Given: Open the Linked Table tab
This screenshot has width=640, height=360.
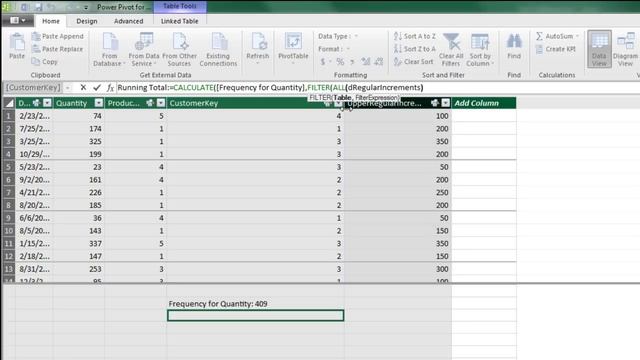Looking at the screenshot, I should (179, 21).
